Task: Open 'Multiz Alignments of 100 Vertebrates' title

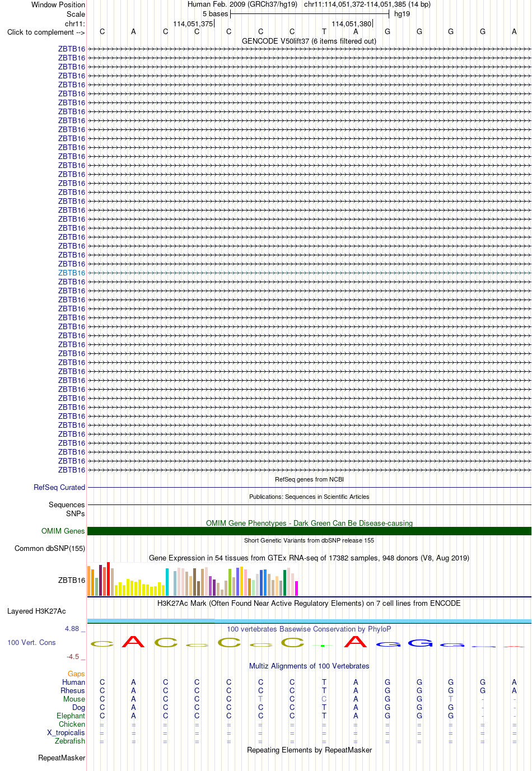Action: coord(309,666)
